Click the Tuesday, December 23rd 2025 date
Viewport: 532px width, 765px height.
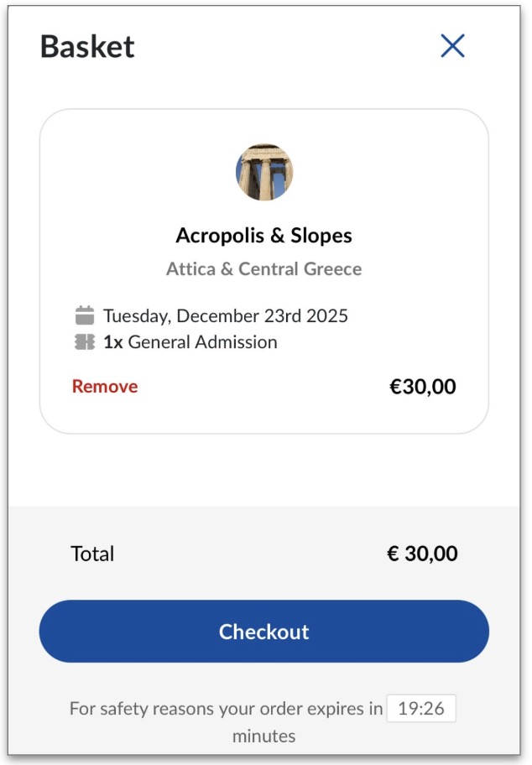tap(225, 316)
